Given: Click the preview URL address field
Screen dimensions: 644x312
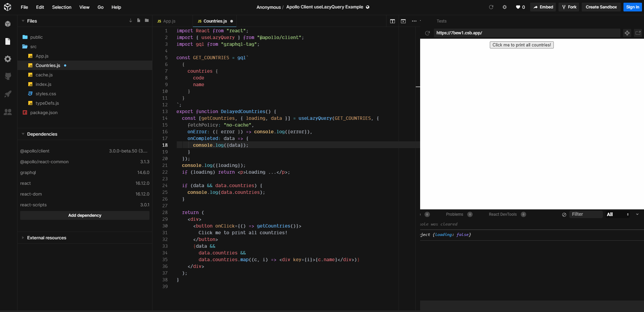Looking at the screenshot, I should [527, 33].
